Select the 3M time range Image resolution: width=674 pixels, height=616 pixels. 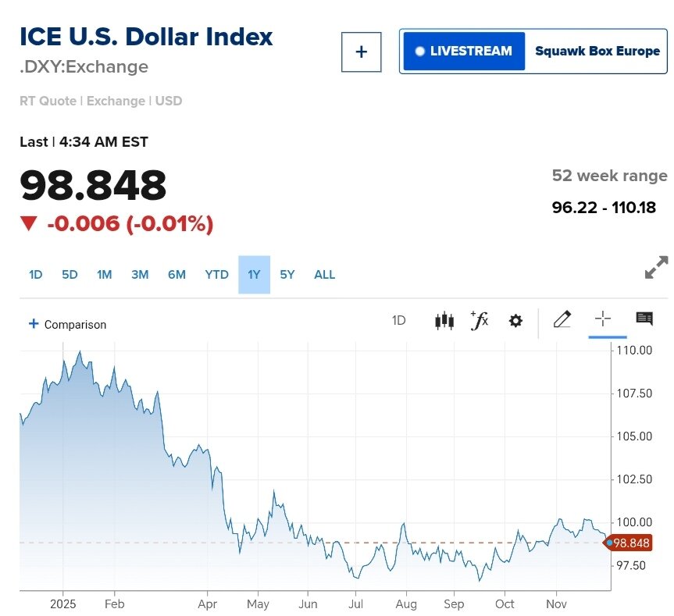pos(140,275)
